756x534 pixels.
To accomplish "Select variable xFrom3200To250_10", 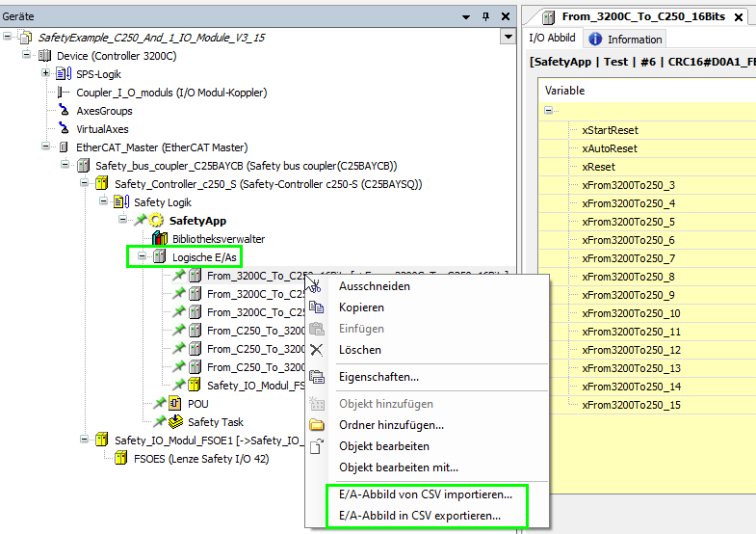I will pos(631,313).
